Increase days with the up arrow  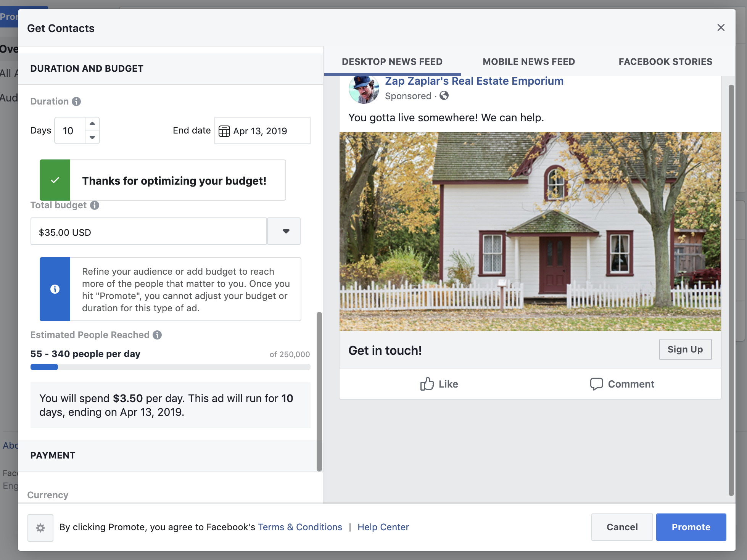[92, 124]
